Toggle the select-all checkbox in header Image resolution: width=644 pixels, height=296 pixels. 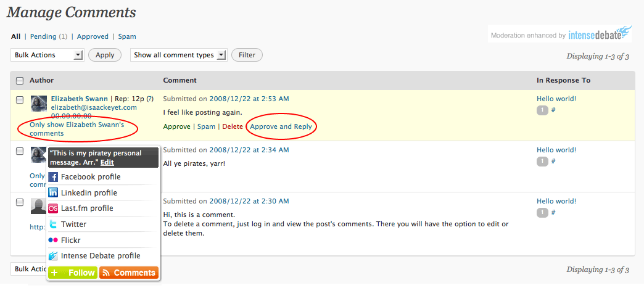point(20,81)
